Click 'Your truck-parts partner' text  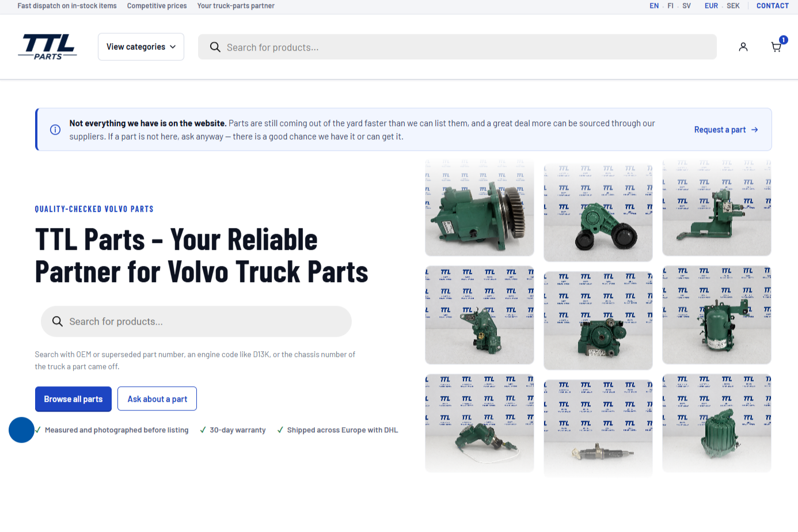235,6
